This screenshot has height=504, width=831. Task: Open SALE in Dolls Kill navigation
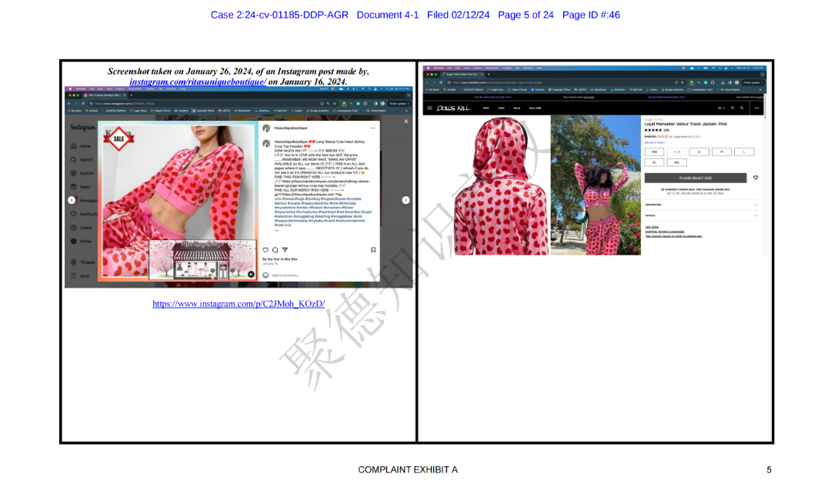tap(517, 108)
